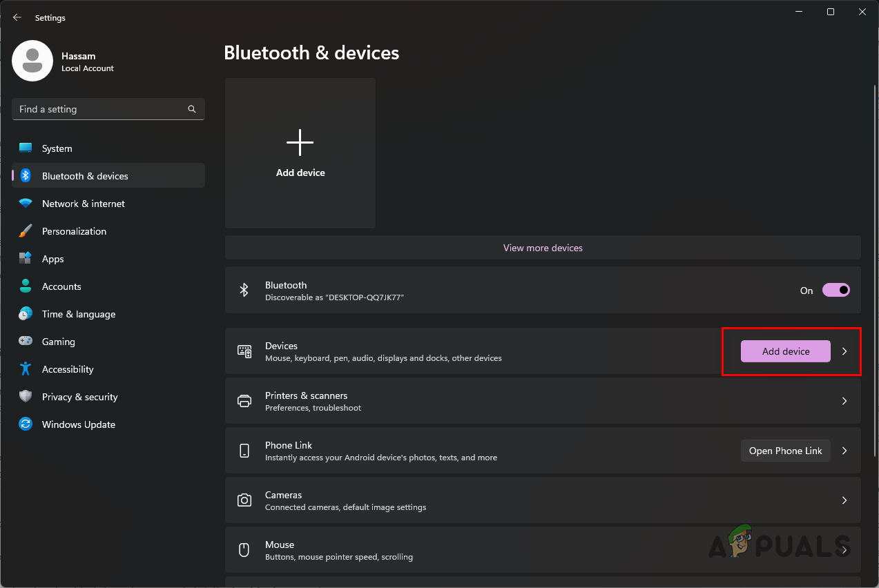Open the Accessibility figure icon
879x588 pixels.
[26, 369]
